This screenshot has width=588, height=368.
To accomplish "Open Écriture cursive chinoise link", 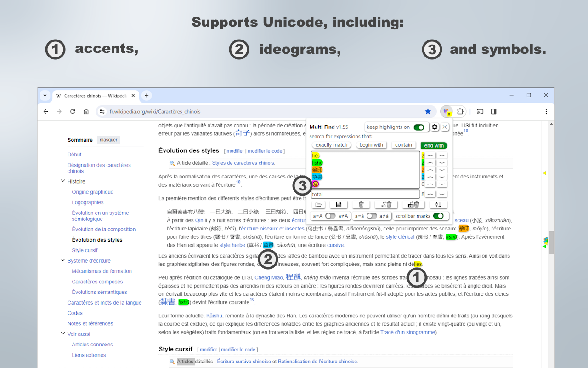I will click(244, 362).
